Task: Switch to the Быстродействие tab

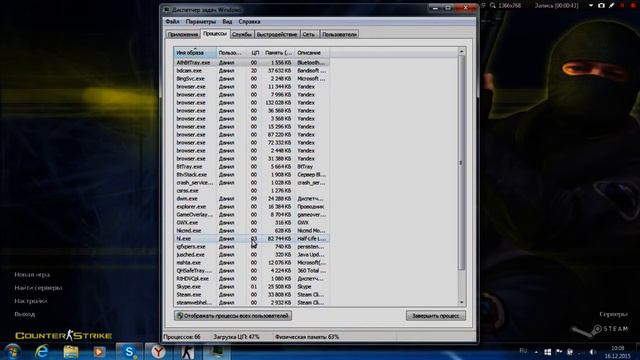Action: [277, 34]
